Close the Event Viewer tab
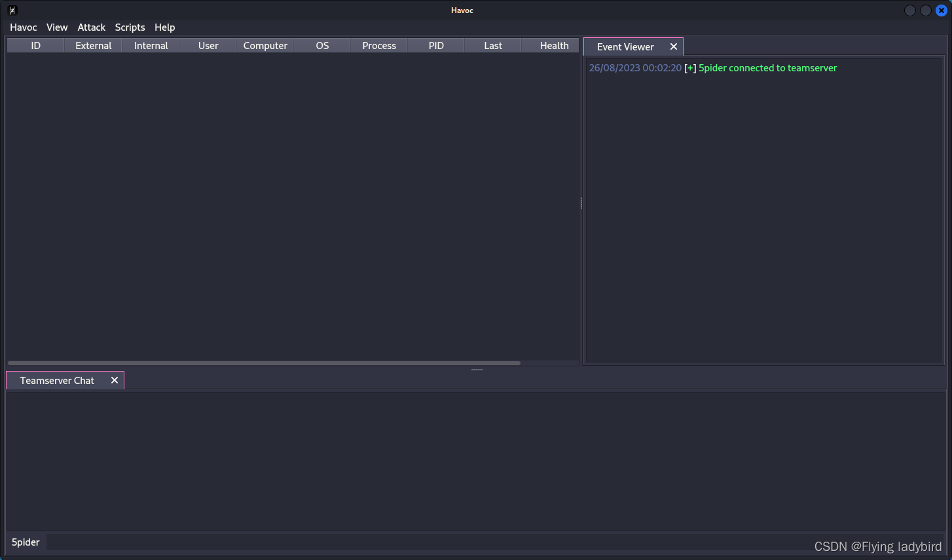 tap(674, 46)
